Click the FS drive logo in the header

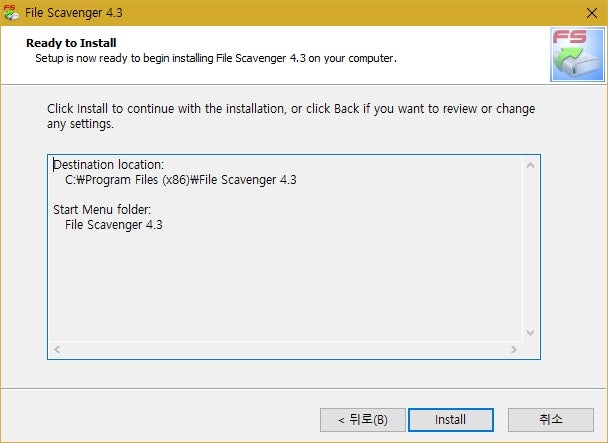point(577,55)
